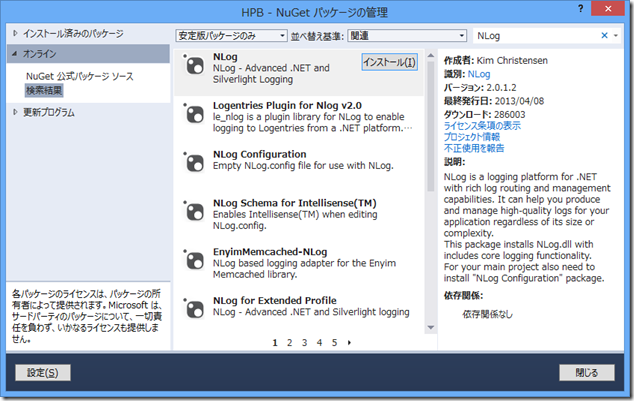The height and width of the screenshot is (401, 634).
Task: Open プロジェクト情報 link
Action: 472,137
